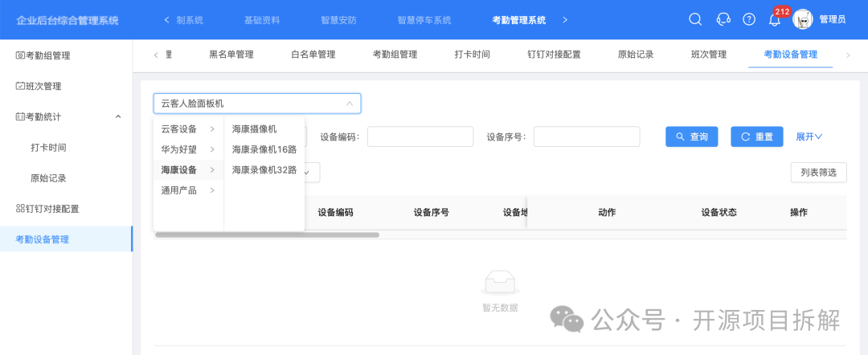Click the 班次管理 sidebar icon
The height and width of the screenshot is (355, 868).
(20, 86)
